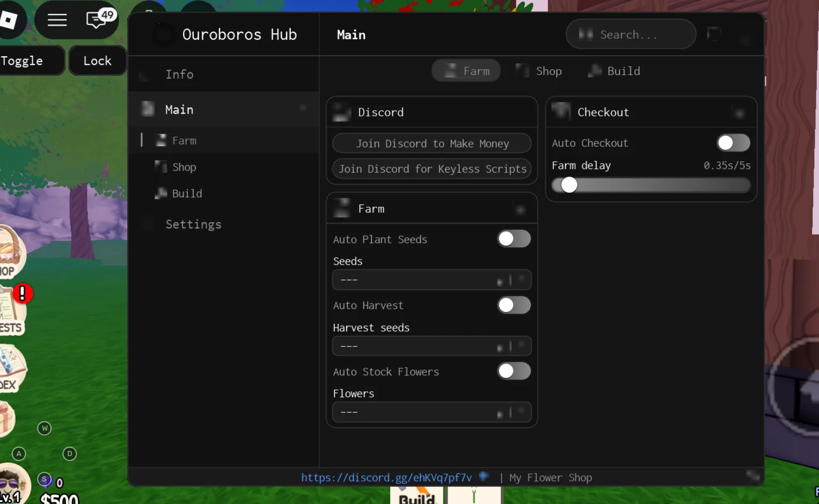Click the game Shop basket icon
Image resolution: width=819 pixels, height=504 pixels.
(11, 252)
